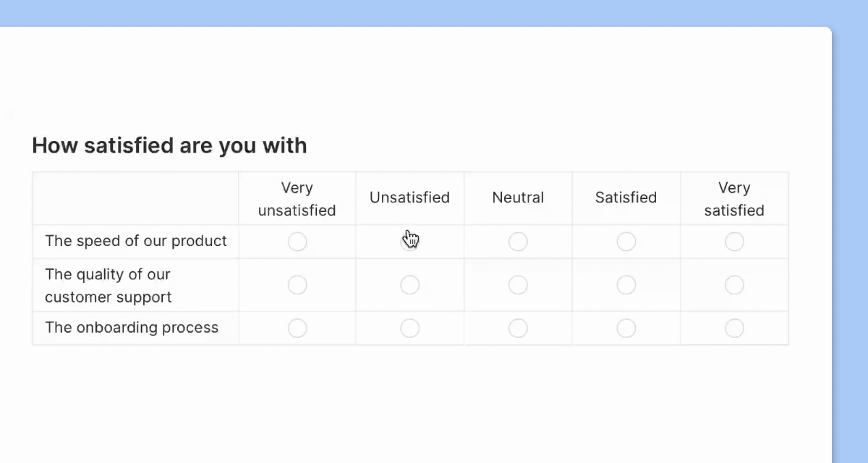Pick Satisfied for customer support quality
Image resolution: width=868 pixels, height=463 pixels.
(626, 285)
